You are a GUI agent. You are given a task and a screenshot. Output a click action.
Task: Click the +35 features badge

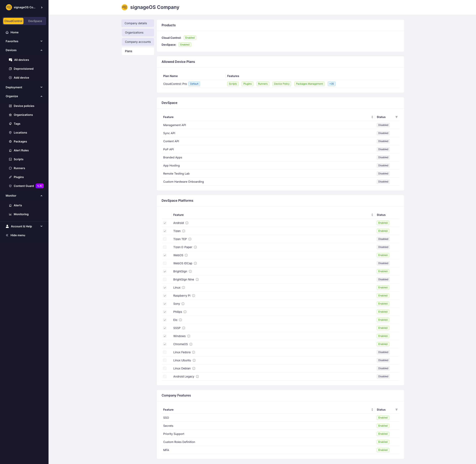point(331,84)
